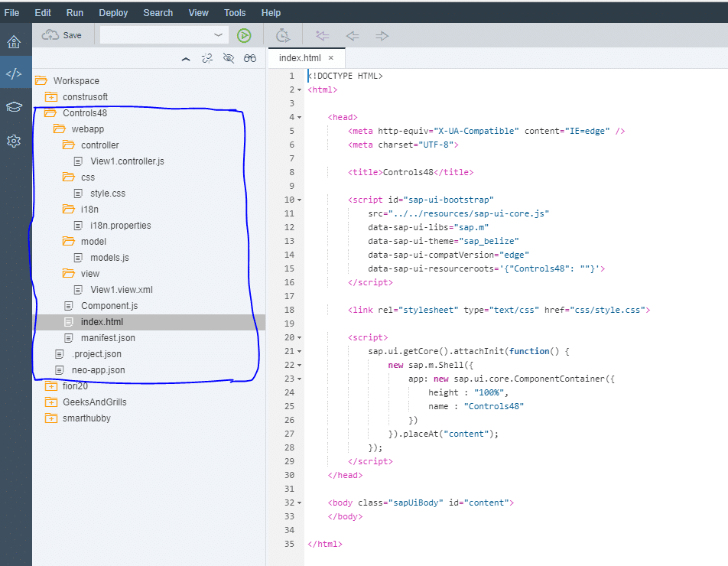
Task: Select manifest.json in the file tree
Action: [108, 337]
